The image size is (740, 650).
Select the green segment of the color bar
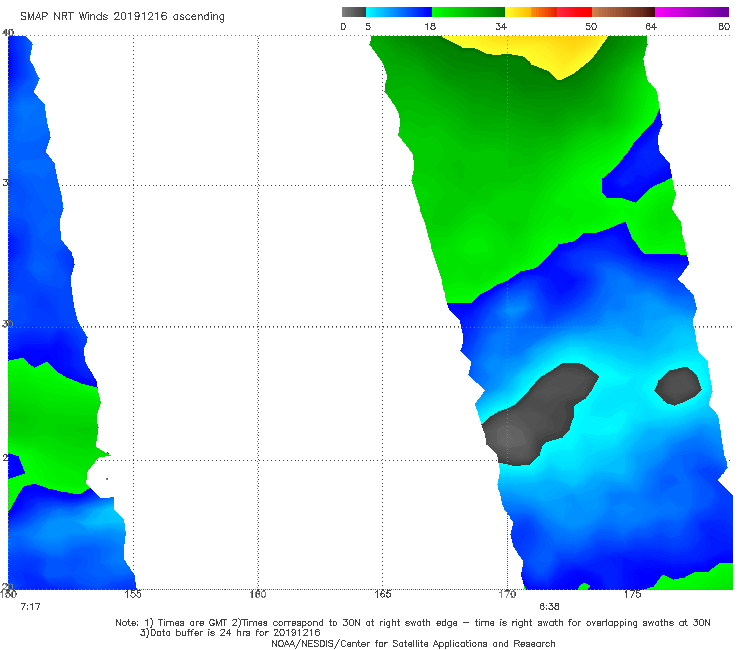point(468,12)
